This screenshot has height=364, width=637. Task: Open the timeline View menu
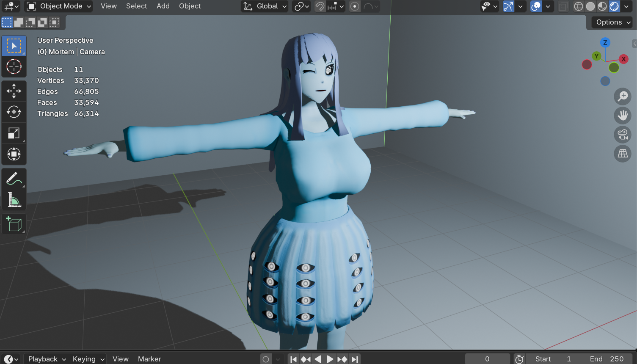(121, 359)
